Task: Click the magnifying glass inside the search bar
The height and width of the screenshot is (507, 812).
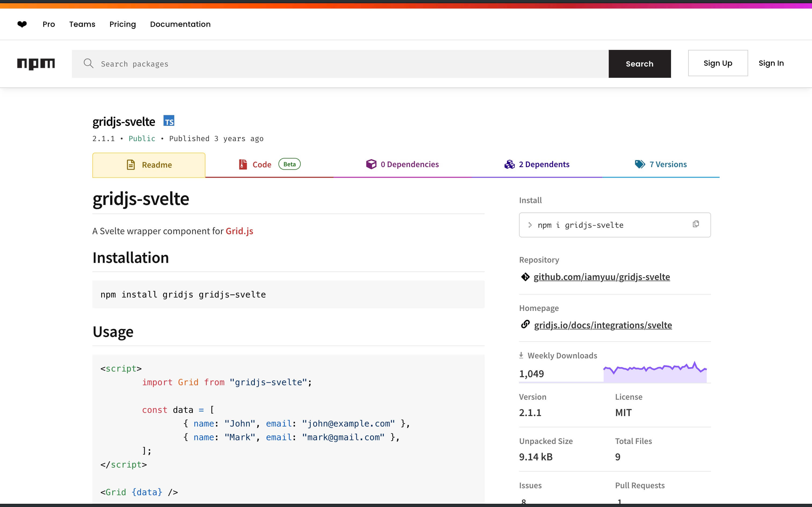Action: click(x=89, y=63)
